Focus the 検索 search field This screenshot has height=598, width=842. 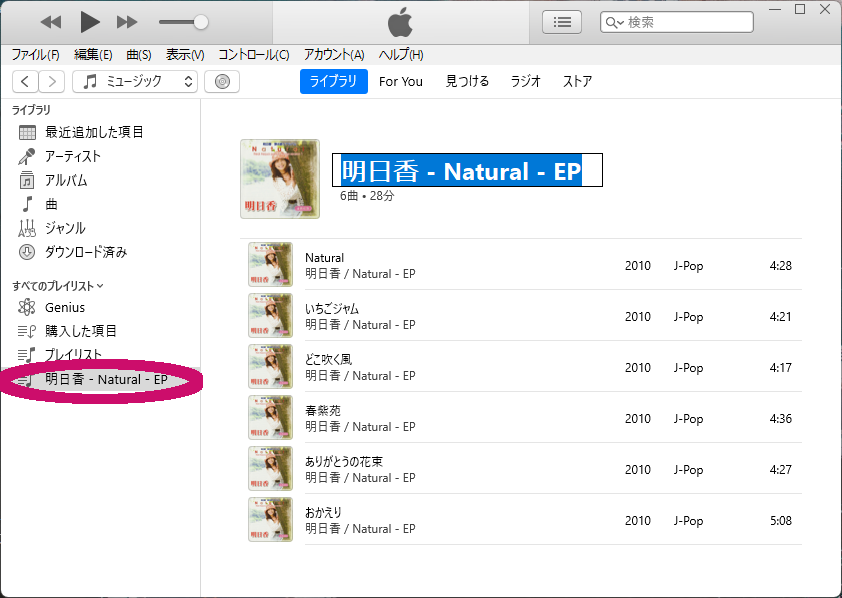(x=677, y=22)
